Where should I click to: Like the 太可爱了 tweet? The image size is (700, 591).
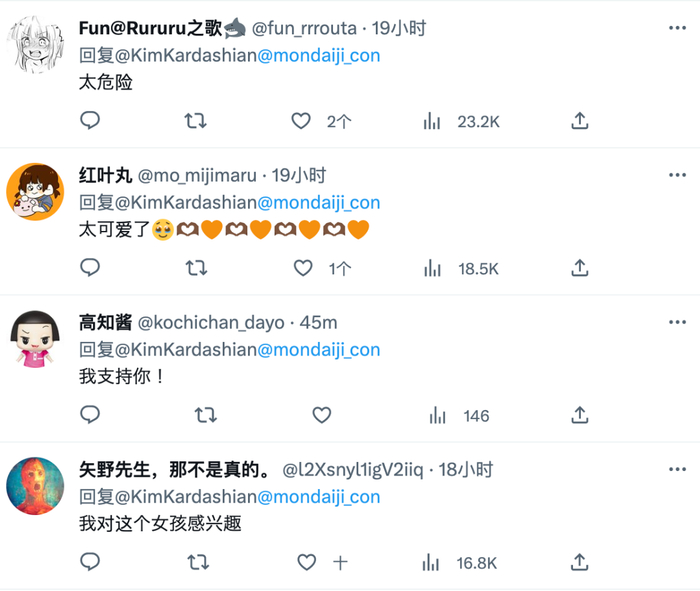[x=303, y=268]
